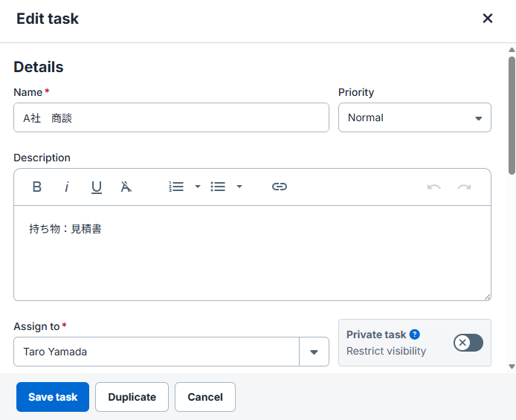Screen dimensions: 516x420
Task: Toggle bold formatting in description toolbar
Action: (x=37, y=187)
